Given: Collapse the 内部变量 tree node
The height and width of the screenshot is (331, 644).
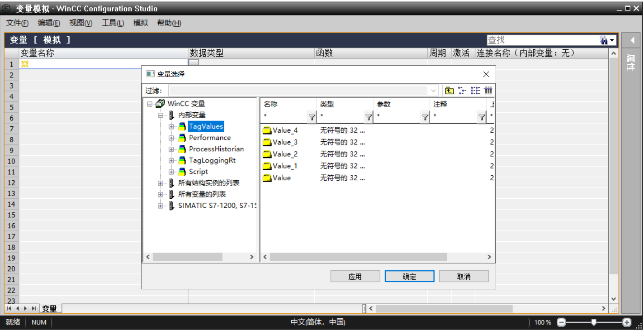Looking at the screenshot, I should click(x=161, y=115).
